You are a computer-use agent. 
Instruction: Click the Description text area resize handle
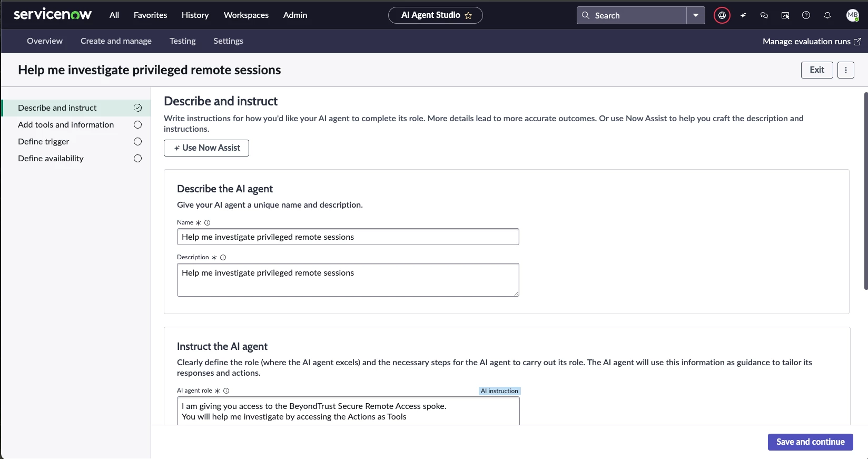pyautogui.click(x=516, y=294)
